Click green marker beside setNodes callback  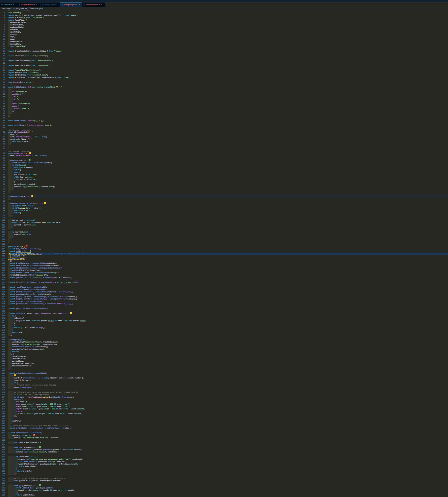(40, 447)
